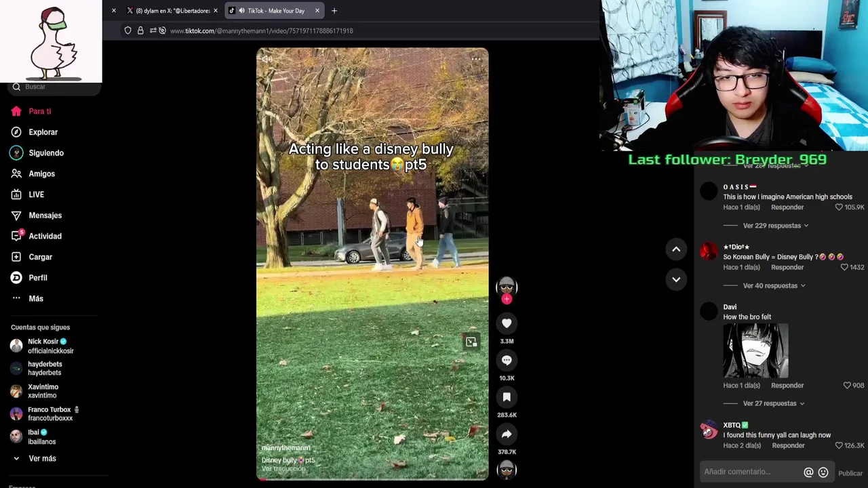Follow creator with the red plus badge
The height and width of the screenshot is (488, 868).
(507, 299)
